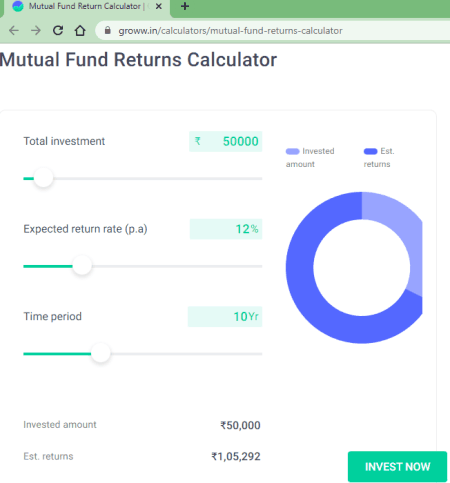Click the browser forward arrow
Viewport: 450px width, 483px height.
pyautogui.click(x=36, y=31)
